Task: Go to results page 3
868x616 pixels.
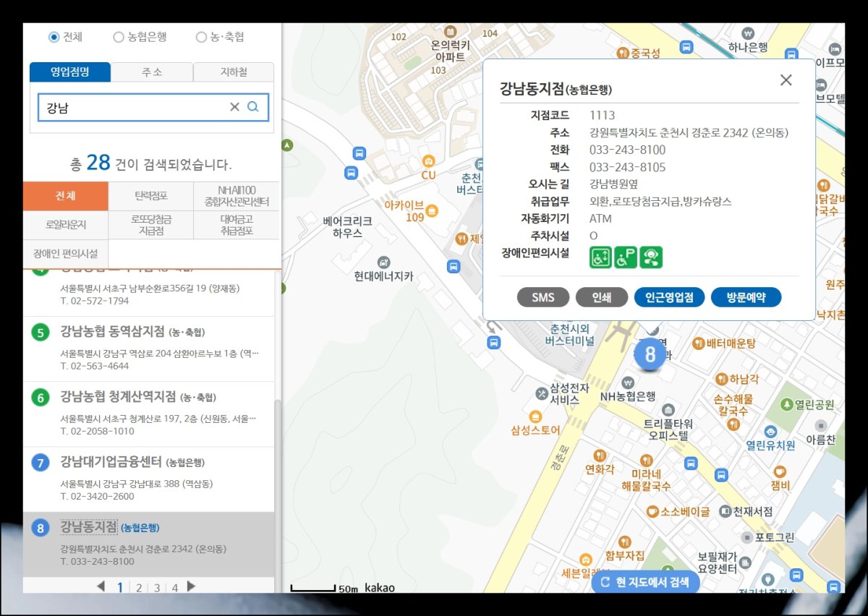Action: pyautogui.click(x=156, y=588)
